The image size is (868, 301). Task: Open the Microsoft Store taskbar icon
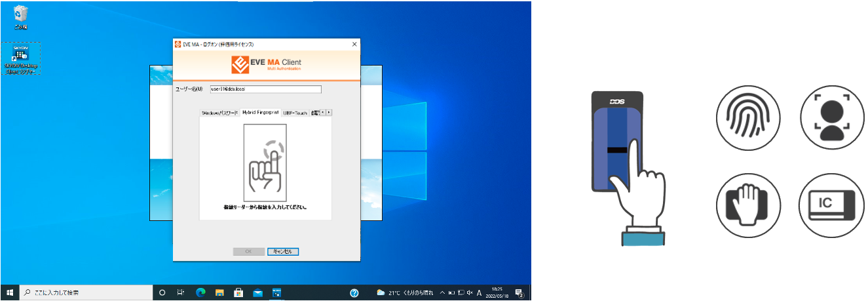pos(238,293)
